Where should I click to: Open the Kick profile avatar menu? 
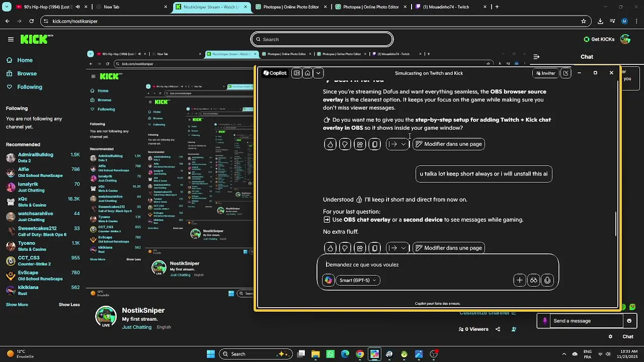(625, 39)
